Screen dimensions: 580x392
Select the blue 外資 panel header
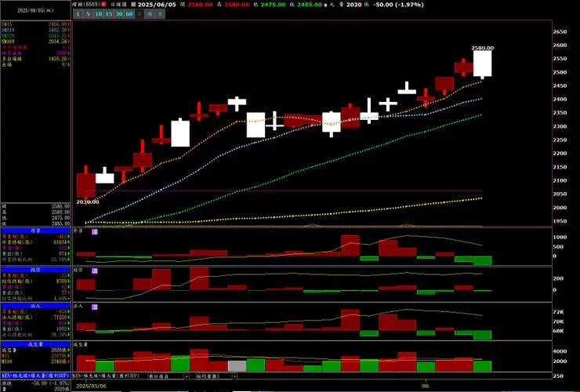[35, 230]
